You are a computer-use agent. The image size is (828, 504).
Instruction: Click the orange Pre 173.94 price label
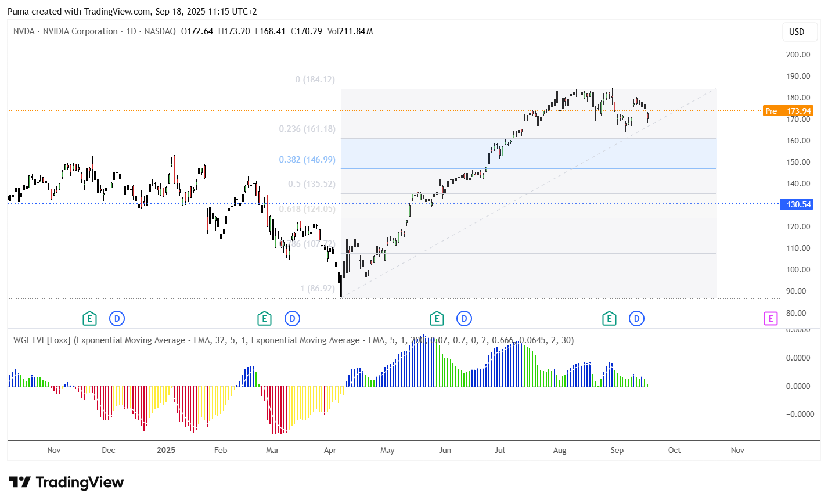(x=788, y=111)
